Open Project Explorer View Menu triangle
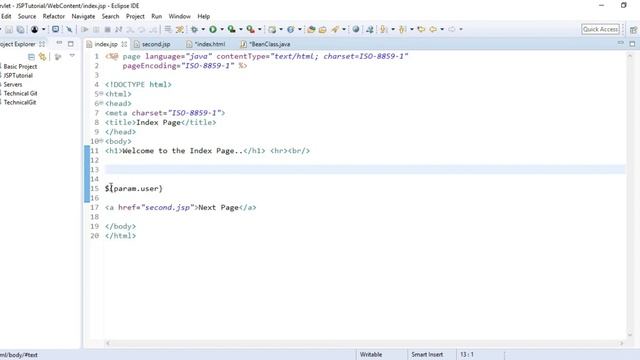640x360 pixels. [x=72, y=56]
